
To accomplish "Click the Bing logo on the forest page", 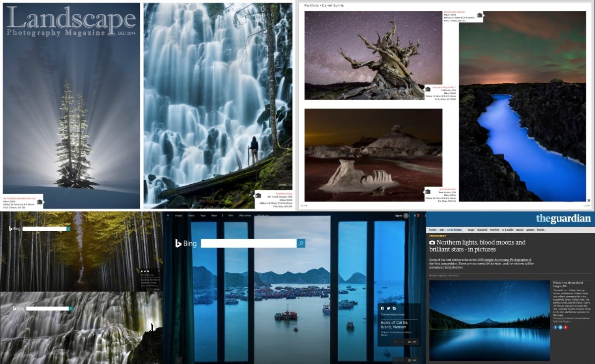I will [x=15, y=229].
